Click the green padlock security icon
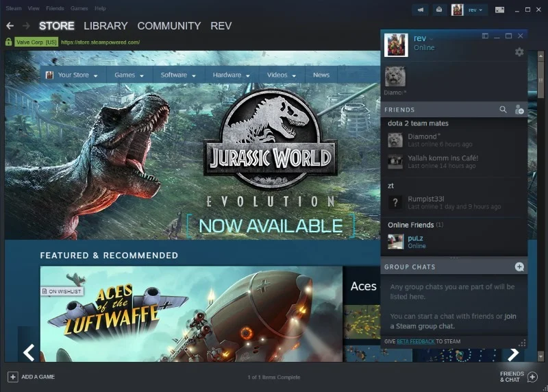Image resolution: width=548 pixels, height=392 pixels. 9,42
